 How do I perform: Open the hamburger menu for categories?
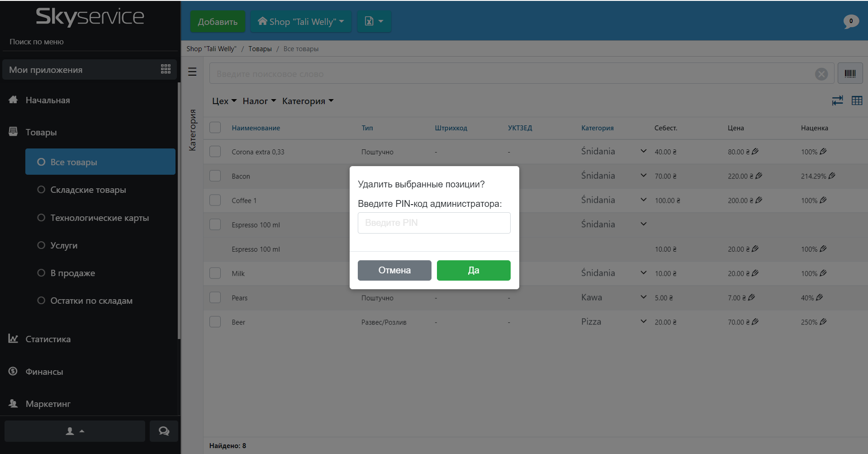(192, 72)
